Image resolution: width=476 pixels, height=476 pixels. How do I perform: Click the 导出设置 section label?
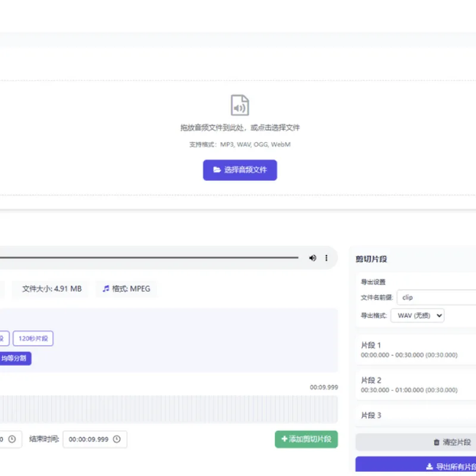click(x=373, y=282)
